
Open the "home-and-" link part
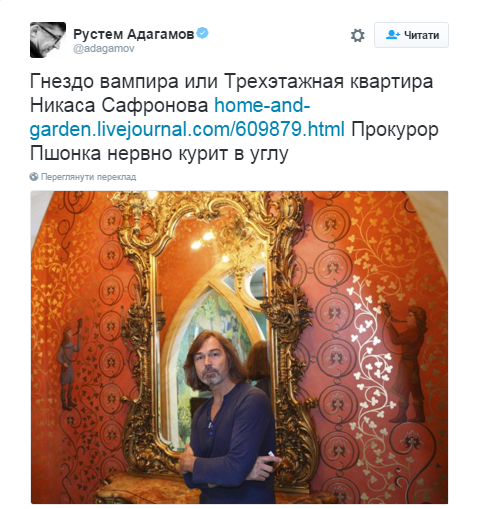click(x=262, y=105)
